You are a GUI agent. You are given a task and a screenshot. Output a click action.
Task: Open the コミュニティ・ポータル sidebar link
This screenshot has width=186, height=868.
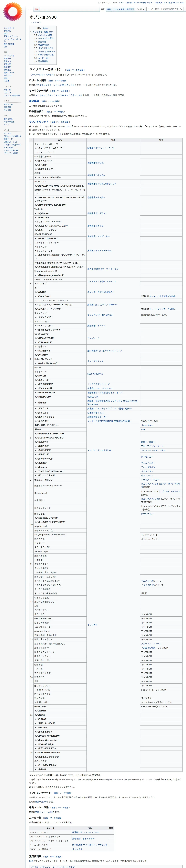[12, 40]
